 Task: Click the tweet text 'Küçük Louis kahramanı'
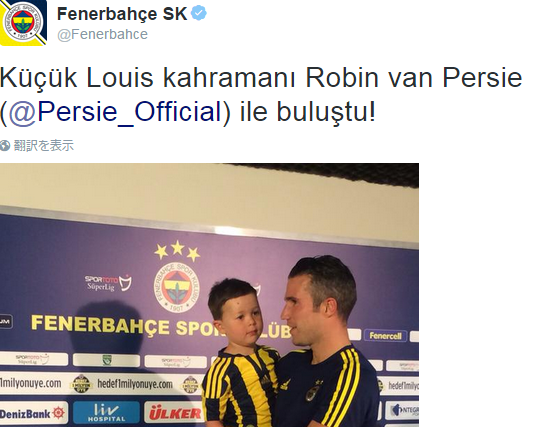[148, 78]
